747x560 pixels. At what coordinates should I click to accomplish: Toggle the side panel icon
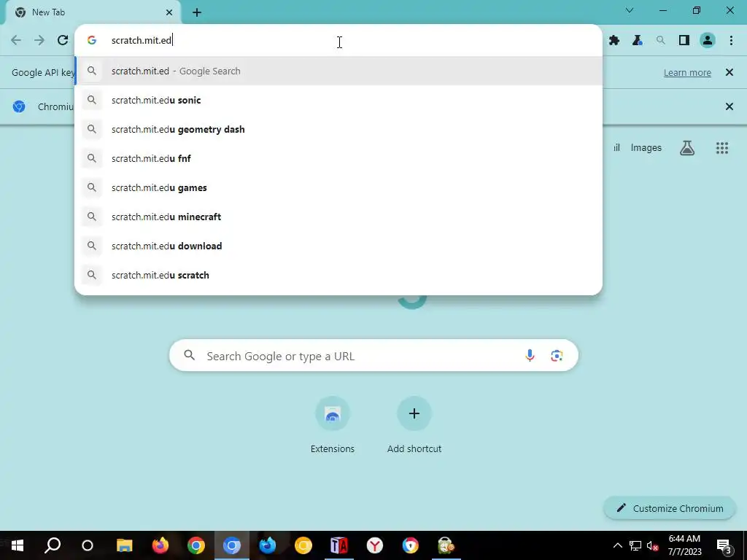[684, 41]
